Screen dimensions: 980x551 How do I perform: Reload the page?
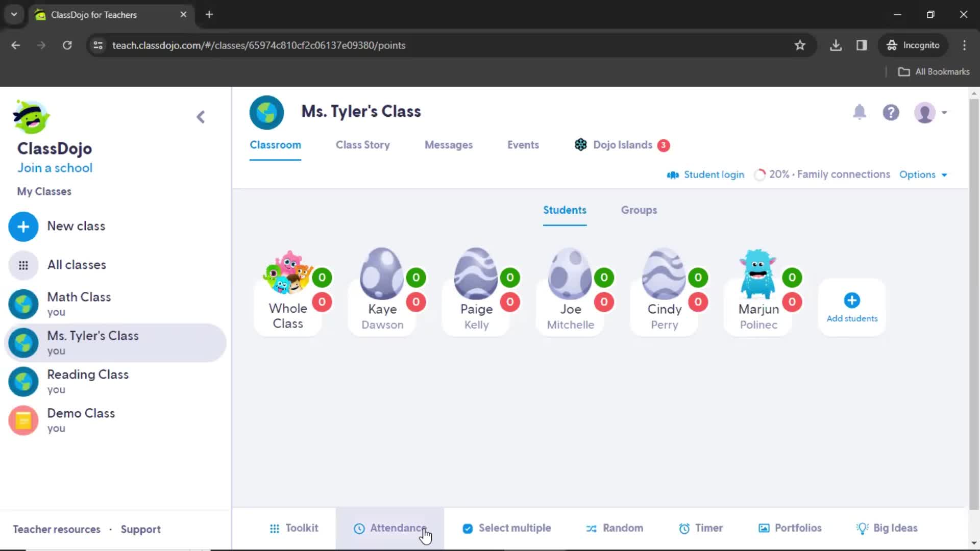[x=67, y=45]
